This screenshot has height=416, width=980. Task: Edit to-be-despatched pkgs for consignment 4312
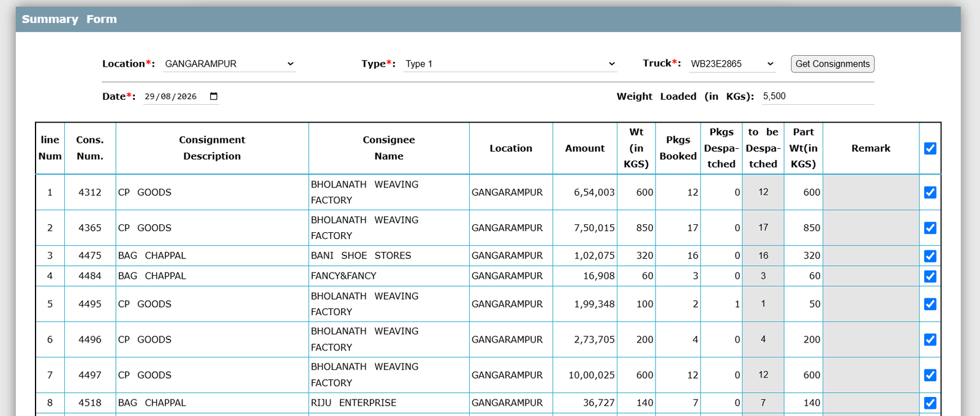click(x=763, y=192)
